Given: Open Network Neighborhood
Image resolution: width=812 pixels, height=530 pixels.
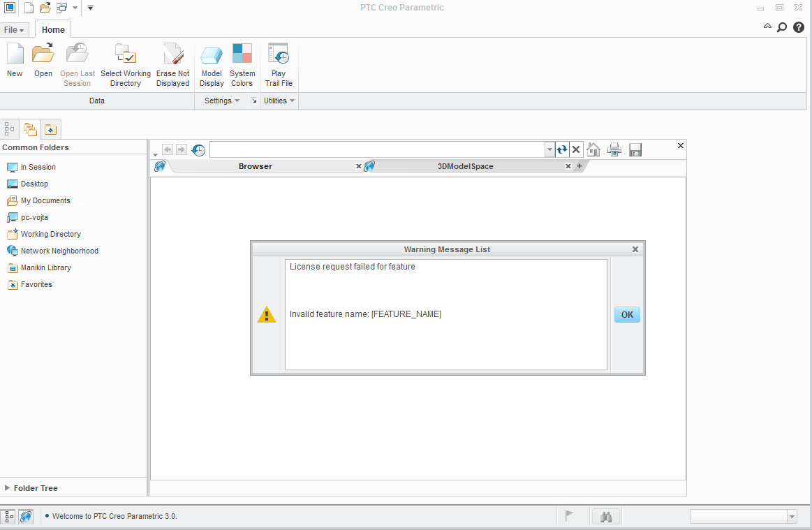Looking at the screenshot, I should pyautogui.click(x=52, y=251).
